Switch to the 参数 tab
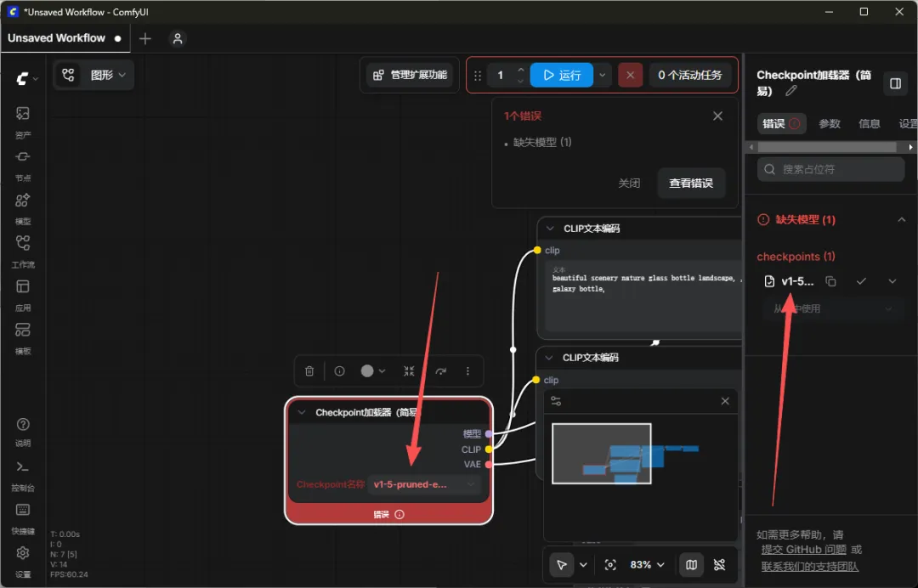 tap(829, 123)
